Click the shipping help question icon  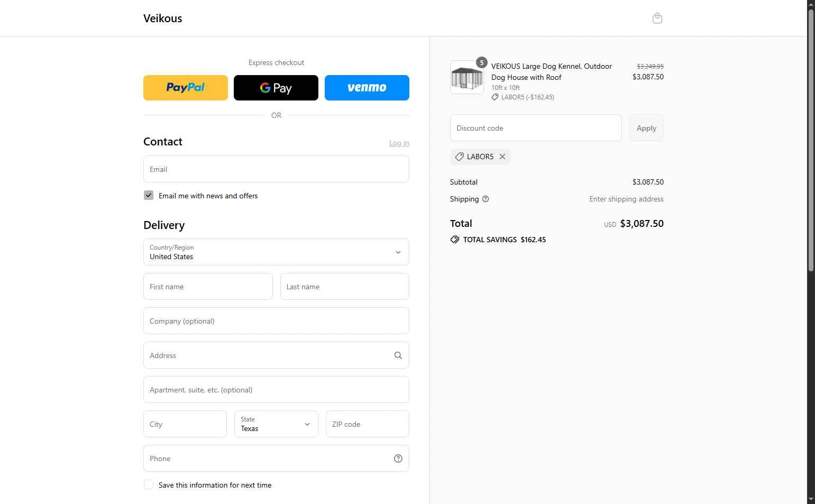tap(486, 199)
